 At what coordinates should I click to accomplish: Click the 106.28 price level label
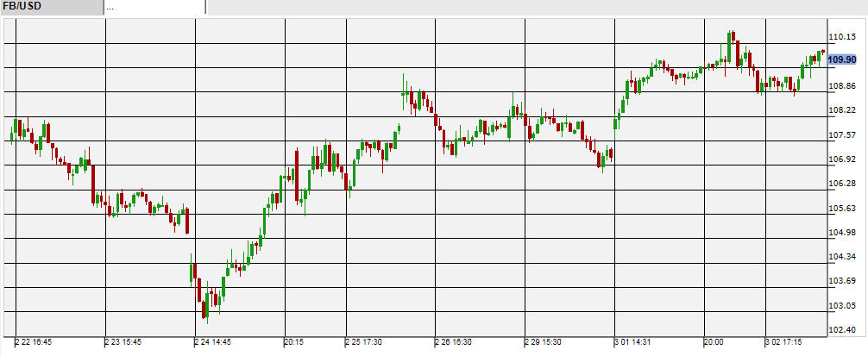pos(841,184)
